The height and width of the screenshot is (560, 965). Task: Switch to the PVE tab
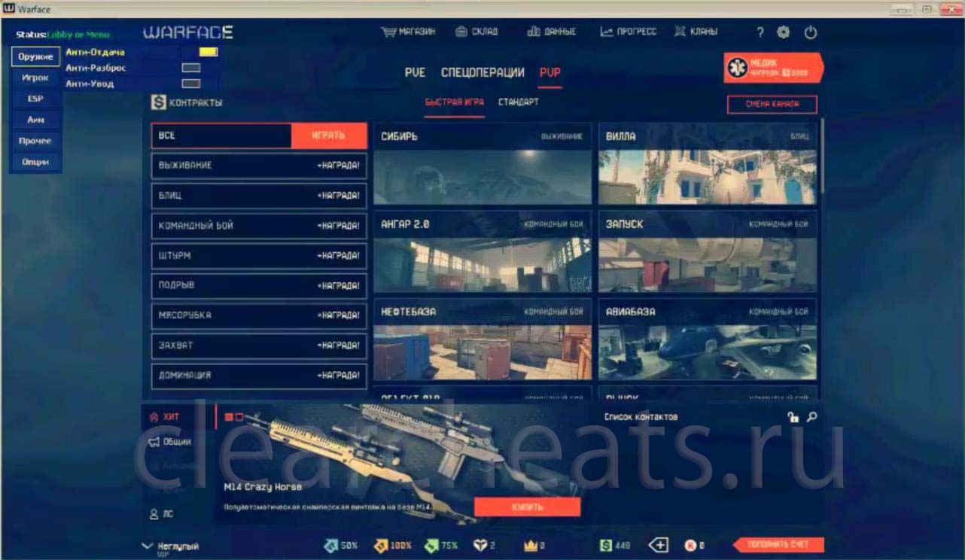(x=415, y=73)
